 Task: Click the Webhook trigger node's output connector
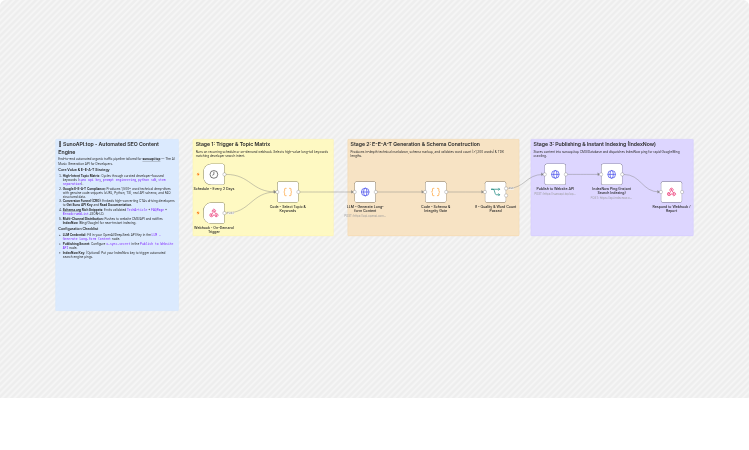(225, 213)
